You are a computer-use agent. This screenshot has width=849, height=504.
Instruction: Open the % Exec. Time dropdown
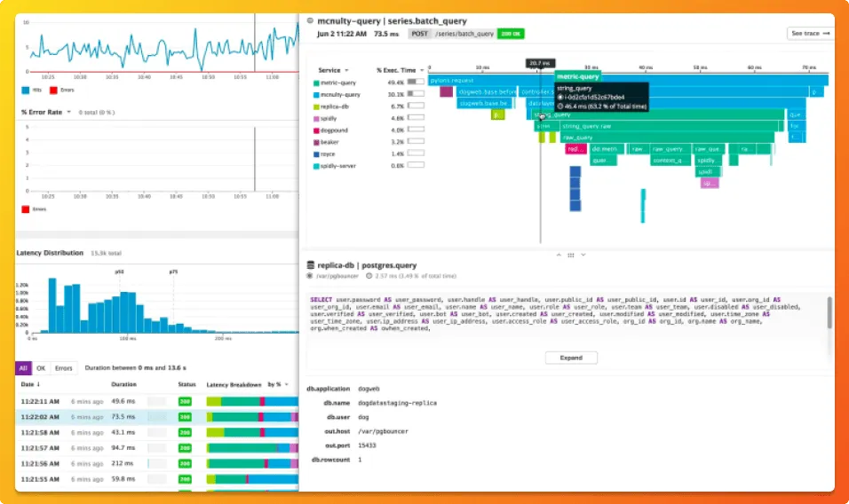(x=422, y=70)
